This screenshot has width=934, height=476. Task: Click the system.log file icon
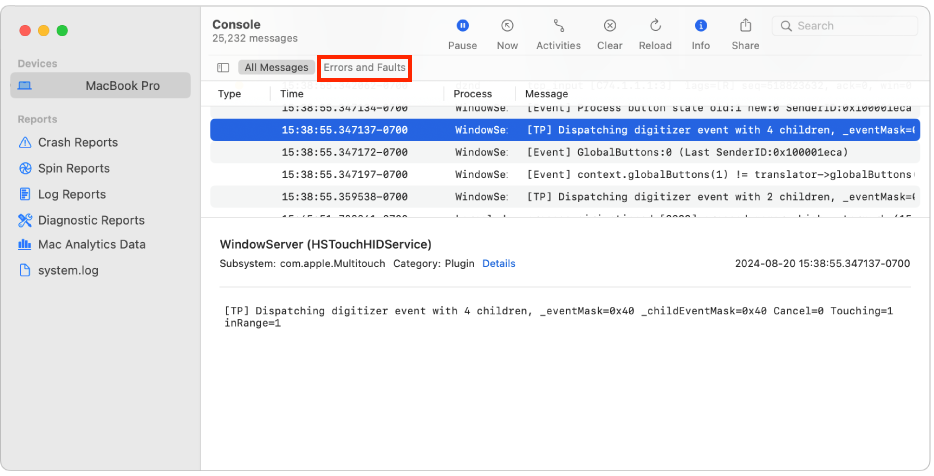coord(24,270)
